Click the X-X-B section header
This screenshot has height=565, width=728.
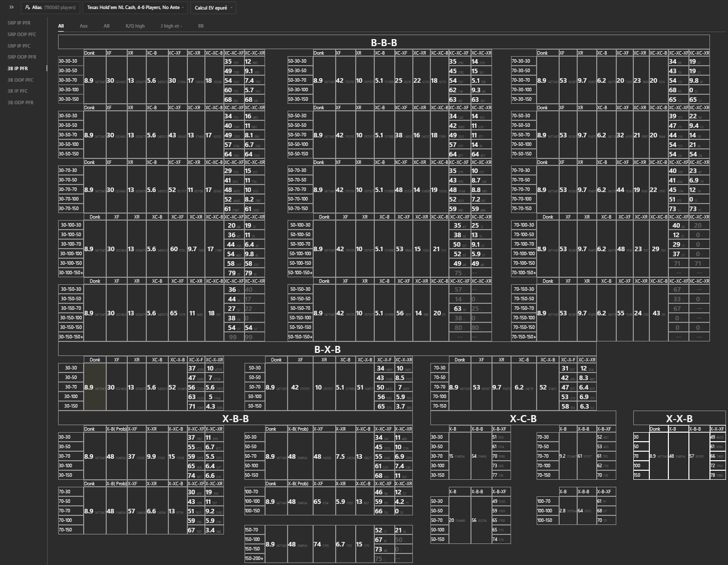pos(679,419)
